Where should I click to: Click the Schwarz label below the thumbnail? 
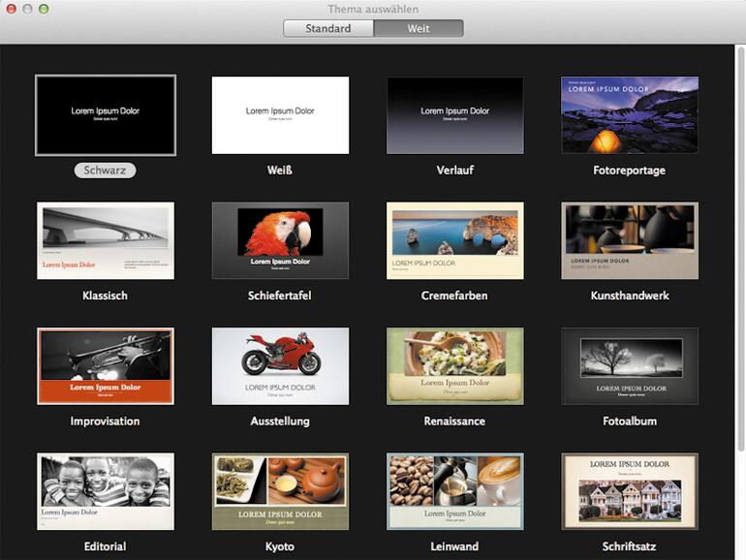click(x=105, y=171)
